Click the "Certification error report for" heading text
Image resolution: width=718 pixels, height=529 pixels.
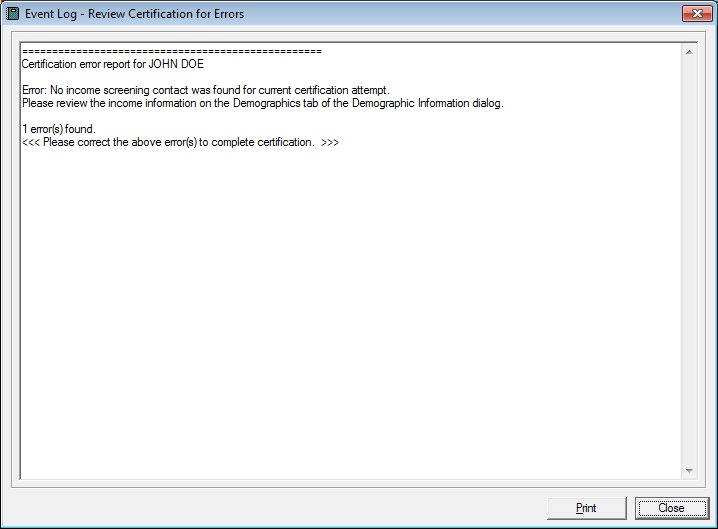(83, 64)
